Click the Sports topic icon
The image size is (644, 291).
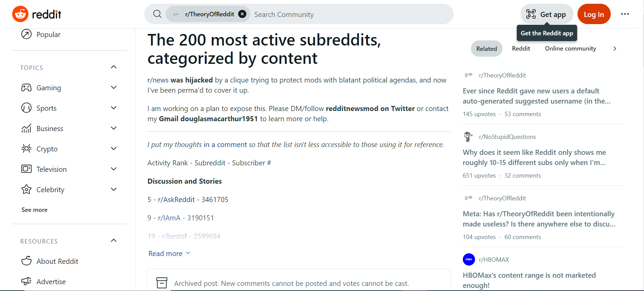coord(26,108)
